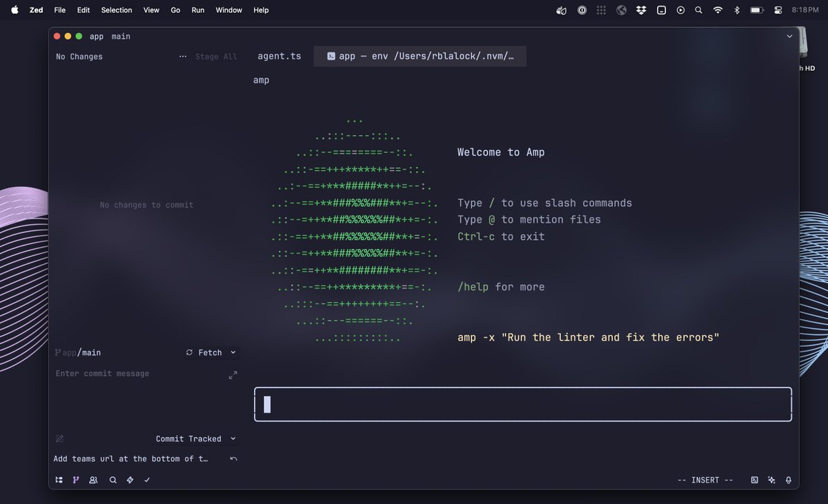The image size is (828, 504).
Task: Click the rounded square icon in menu bar
Action: pyautogui.click(x=661, y=10)
